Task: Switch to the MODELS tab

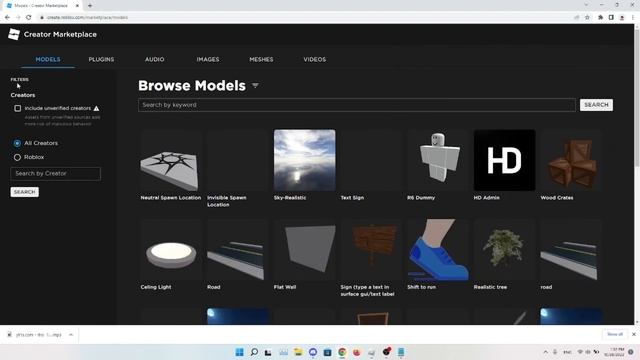Action: coord(48,60)
